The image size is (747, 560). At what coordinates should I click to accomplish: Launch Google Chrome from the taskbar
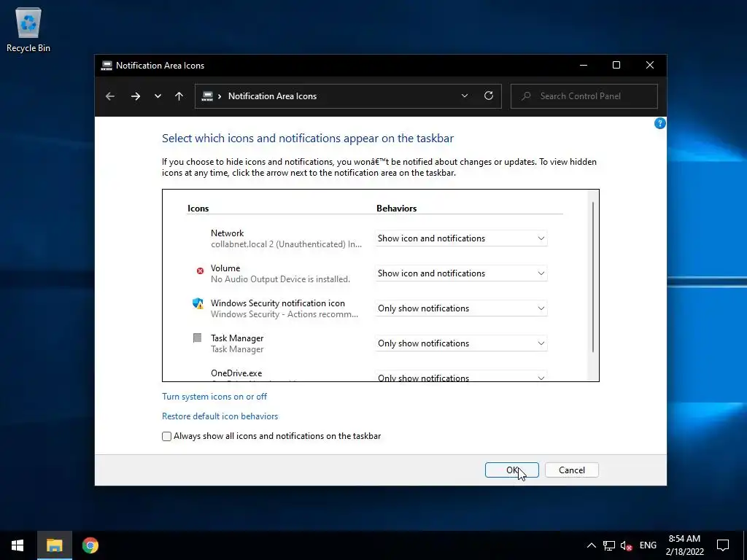[90, 545]
